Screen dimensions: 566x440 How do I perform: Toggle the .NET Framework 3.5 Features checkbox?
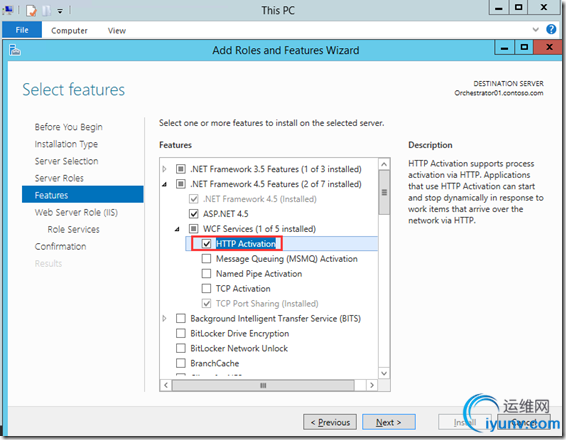click(180, 169)
